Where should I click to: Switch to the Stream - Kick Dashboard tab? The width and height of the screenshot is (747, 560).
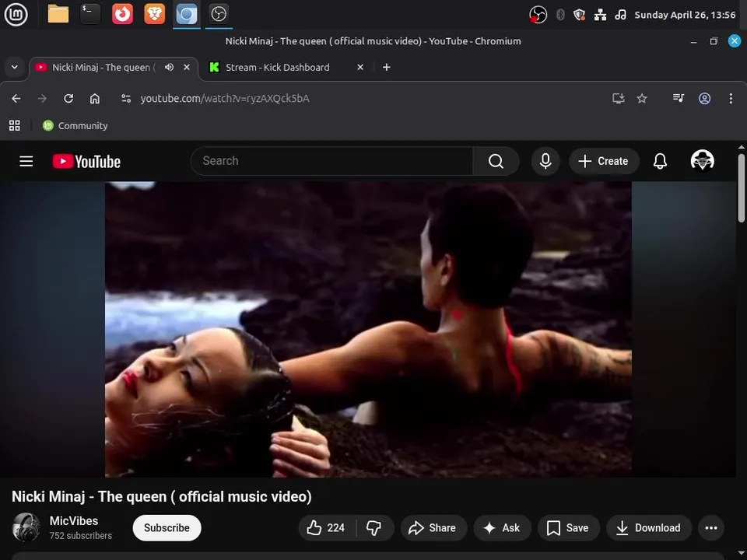[277, 67]
